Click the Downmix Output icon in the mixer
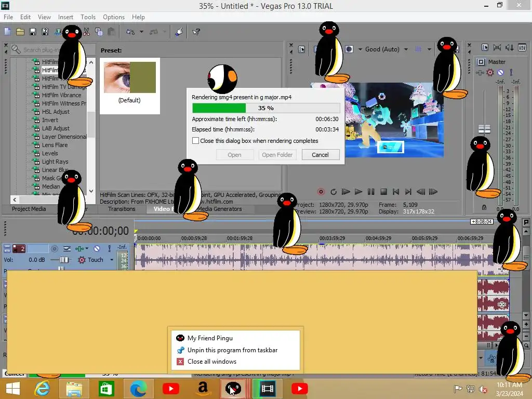Image resolution: width=532 pixels, height=399 pixels. (497, 47)
